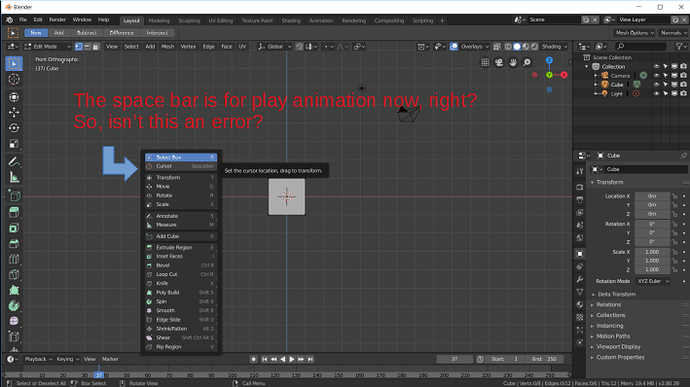Click the Scale X value field
690x387 pixels.
[652, 252]
